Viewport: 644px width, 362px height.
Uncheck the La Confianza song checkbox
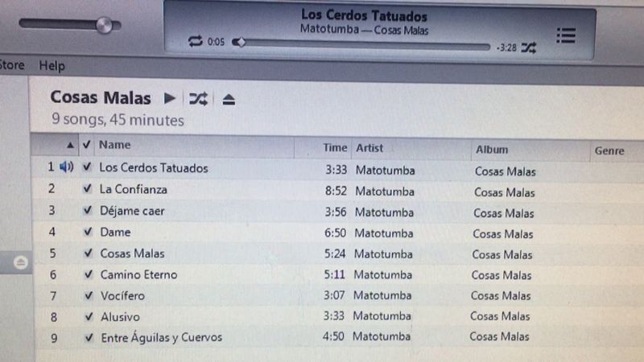[x=87, y=188]
